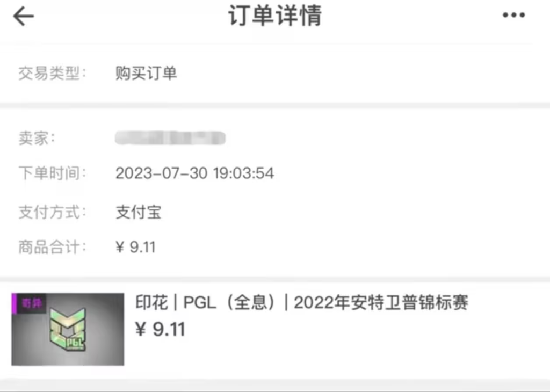
Task: Tap the blurred seller name
Action: click(x=170, y=138)
